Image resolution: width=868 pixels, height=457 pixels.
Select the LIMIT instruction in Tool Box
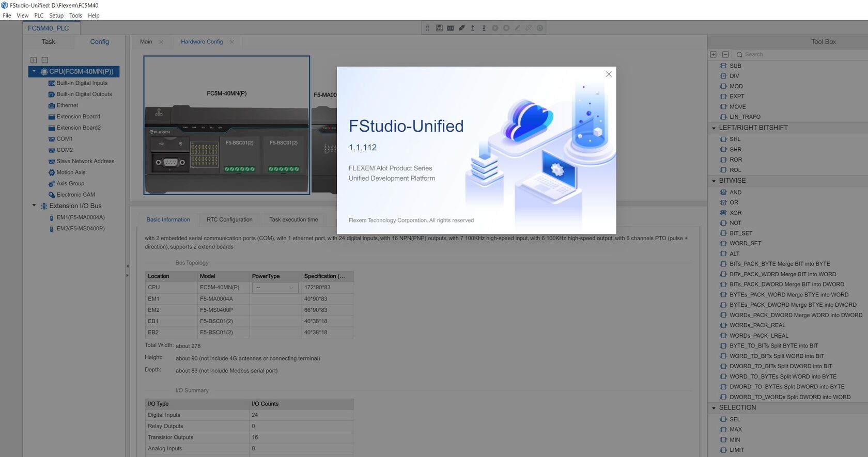click(x=737, y=450)
